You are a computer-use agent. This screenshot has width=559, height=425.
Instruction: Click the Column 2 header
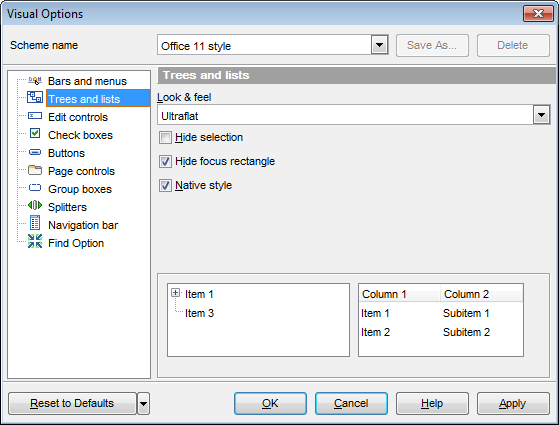click(x=482, y=294)
